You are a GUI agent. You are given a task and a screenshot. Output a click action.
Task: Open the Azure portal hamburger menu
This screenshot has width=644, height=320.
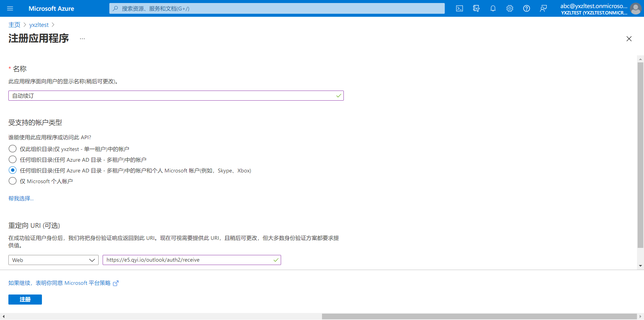pos(10,8)
